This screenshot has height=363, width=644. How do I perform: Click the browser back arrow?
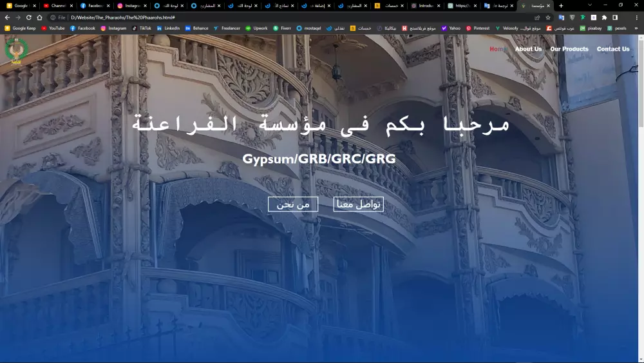click(x=7, y=17)
